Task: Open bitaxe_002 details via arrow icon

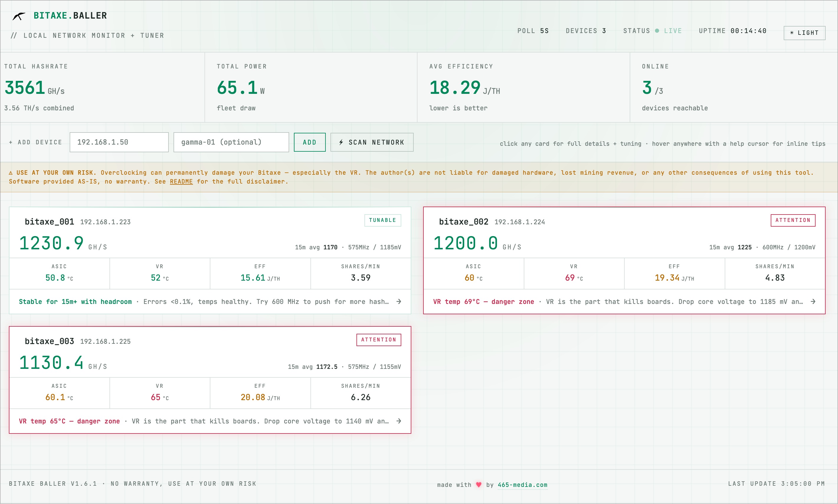Action: coord(813,302)
